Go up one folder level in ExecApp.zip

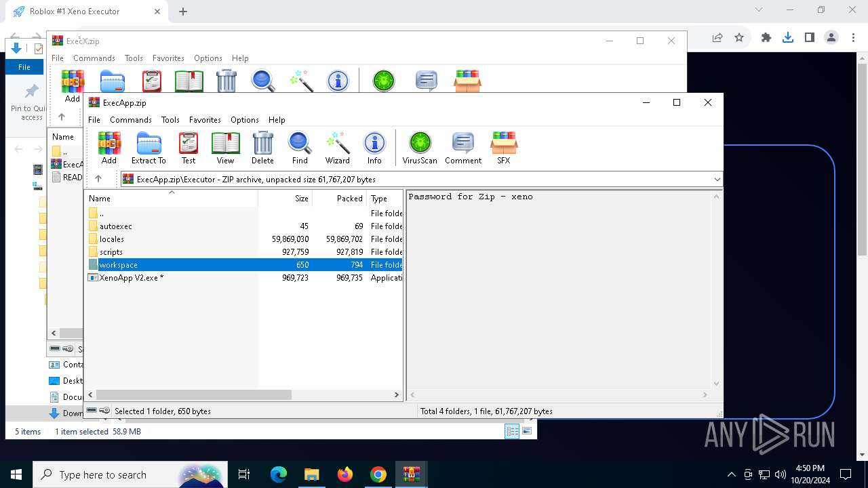click(98, 179)
